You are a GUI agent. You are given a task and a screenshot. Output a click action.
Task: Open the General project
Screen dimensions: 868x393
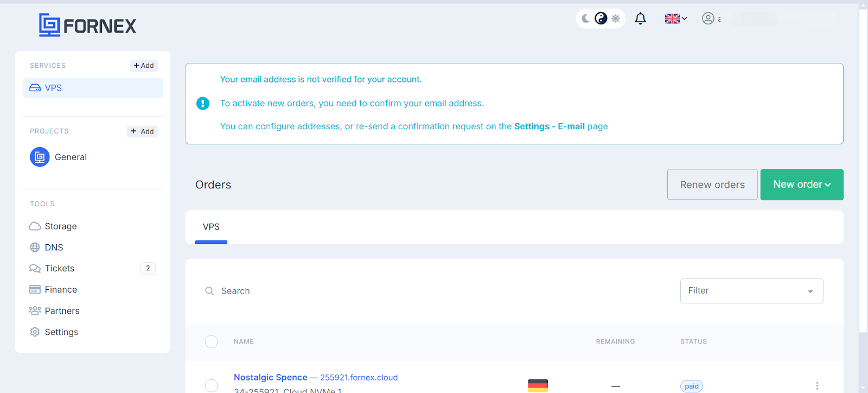coord(71,157)
